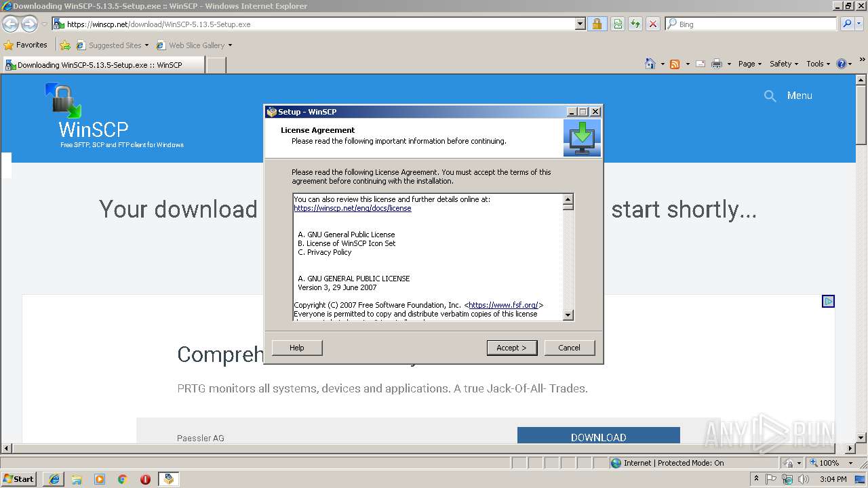Click 'C. Privacy Policy' license text
The width and height of the screenshot is (868, 488).
325,252
